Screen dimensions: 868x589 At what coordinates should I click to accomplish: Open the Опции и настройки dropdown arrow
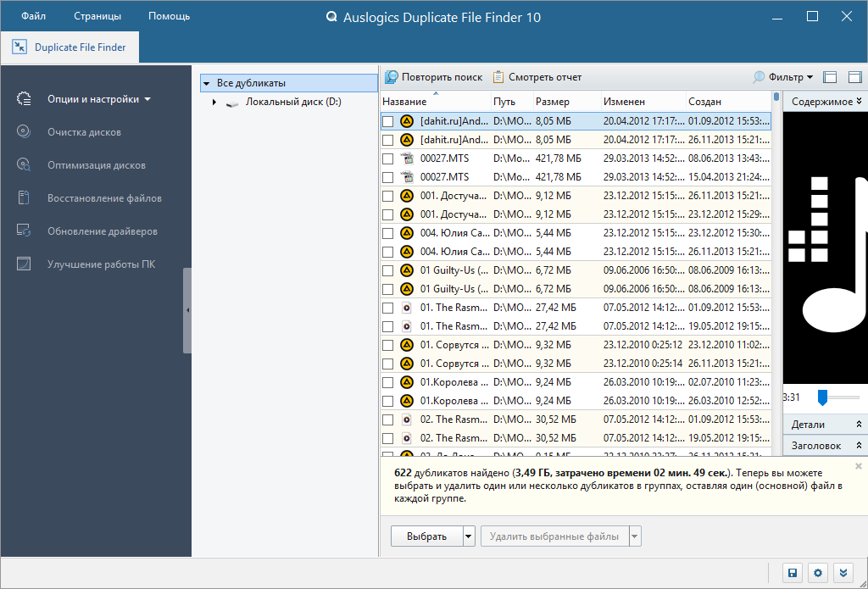pos(147,99)
